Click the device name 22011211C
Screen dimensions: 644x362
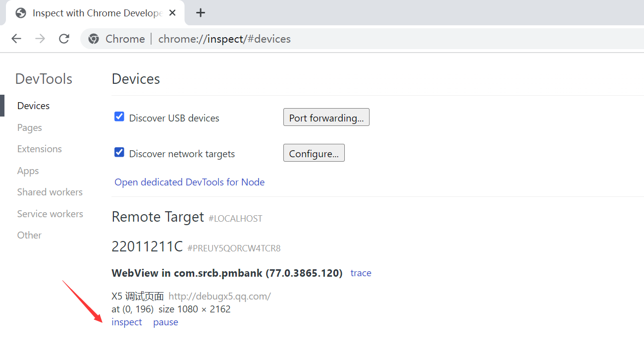click(x=148, y=246)
